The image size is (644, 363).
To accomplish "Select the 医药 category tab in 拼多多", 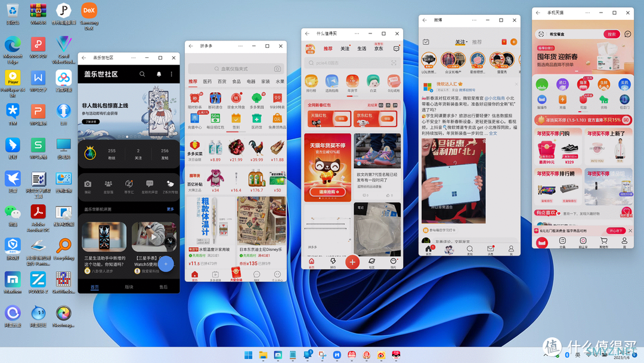I will click(x=207, y=81).
